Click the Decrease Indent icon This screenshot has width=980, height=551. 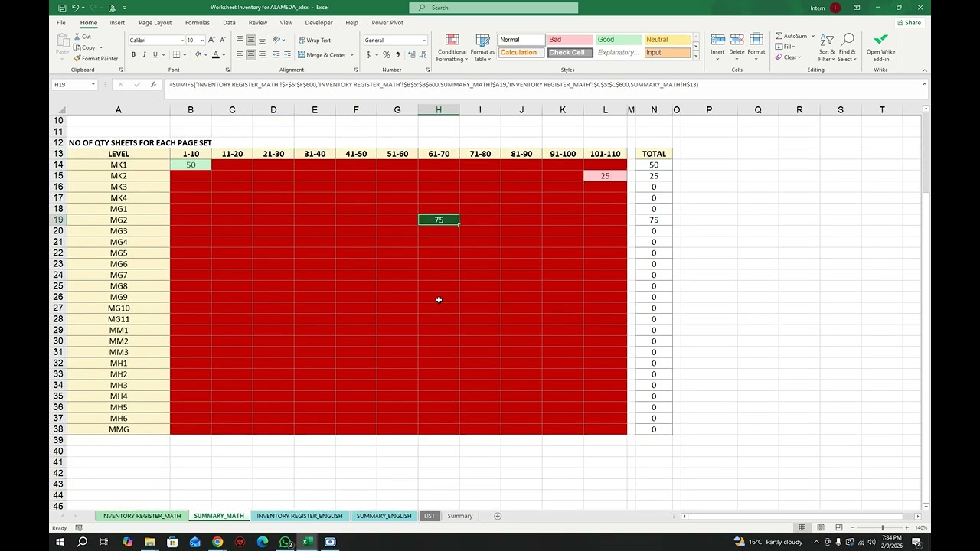[x=276, y=54]
